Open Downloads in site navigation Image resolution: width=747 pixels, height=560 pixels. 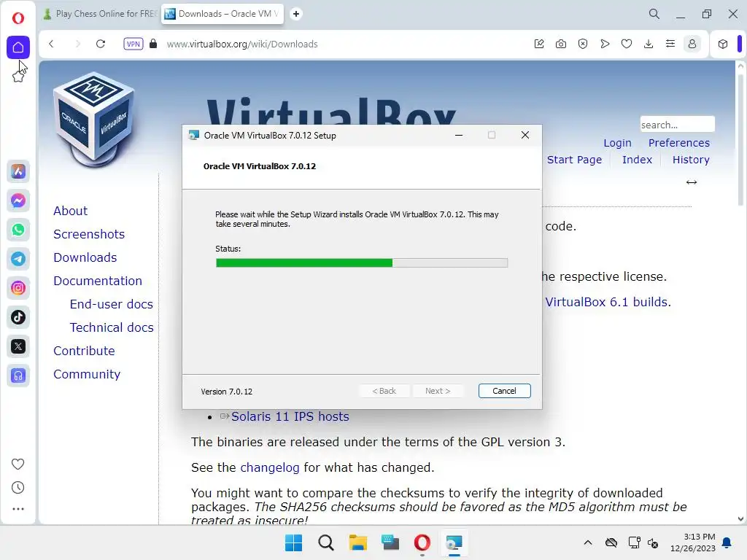point(85,257)
